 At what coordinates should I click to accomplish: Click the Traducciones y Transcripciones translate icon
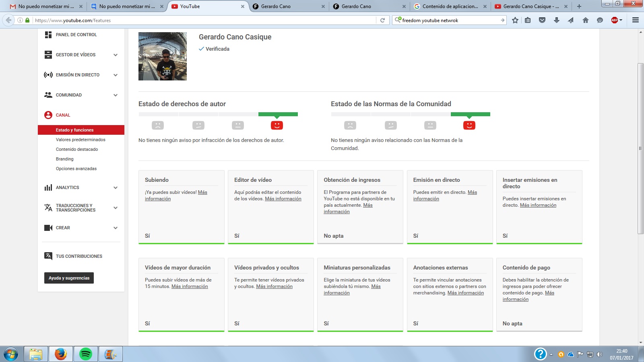48,208
